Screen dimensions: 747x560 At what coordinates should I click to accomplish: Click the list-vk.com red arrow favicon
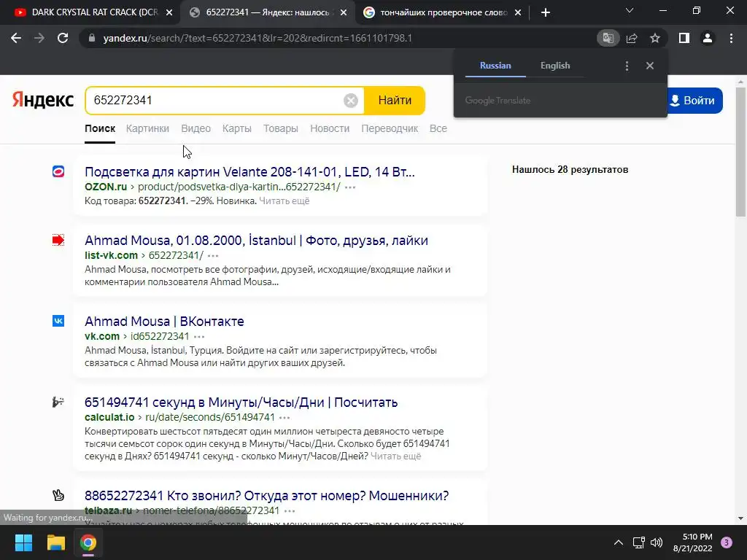[58, 240]
